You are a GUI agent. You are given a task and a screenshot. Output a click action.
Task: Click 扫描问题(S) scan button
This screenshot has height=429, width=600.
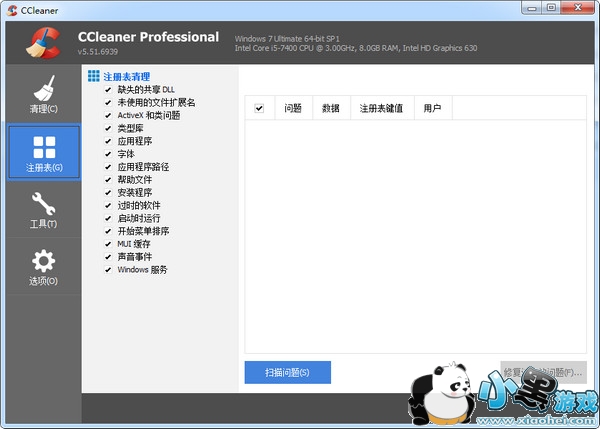(288, 372)
